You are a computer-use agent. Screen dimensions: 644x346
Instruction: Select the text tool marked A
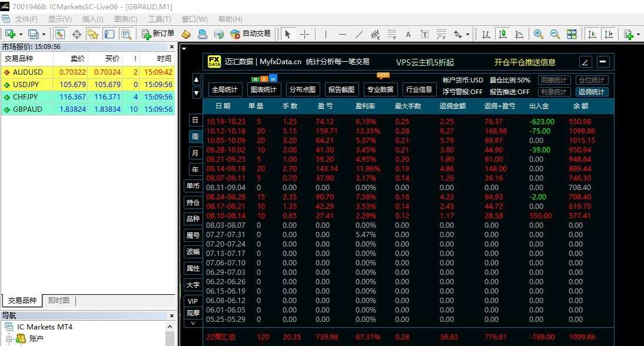coord(409,34)
